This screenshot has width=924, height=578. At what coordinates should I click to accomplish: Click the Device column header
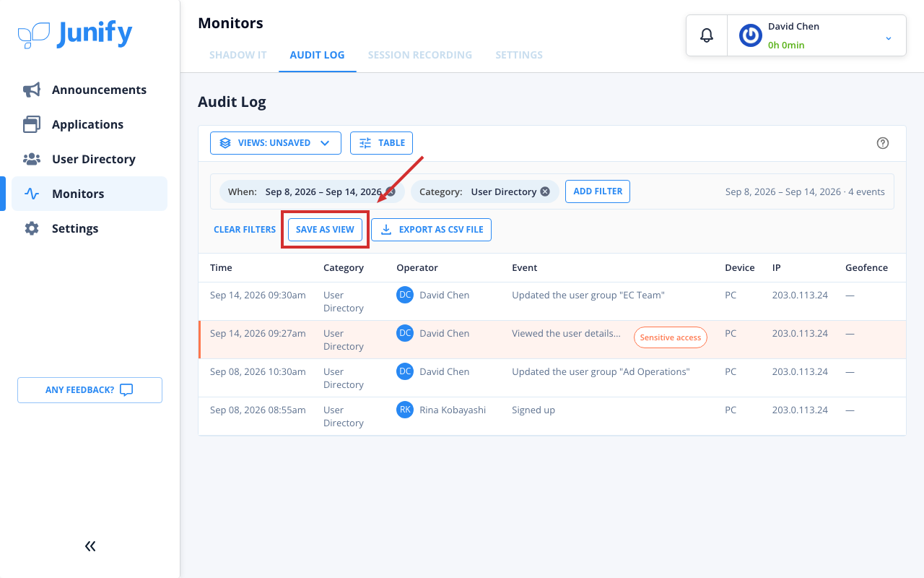tap(740, 267)
